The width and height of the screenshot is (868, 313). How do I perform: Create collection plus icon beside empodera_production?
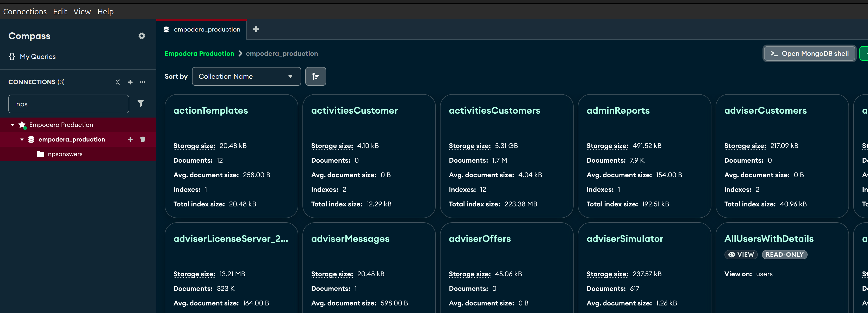pos(130,139)
